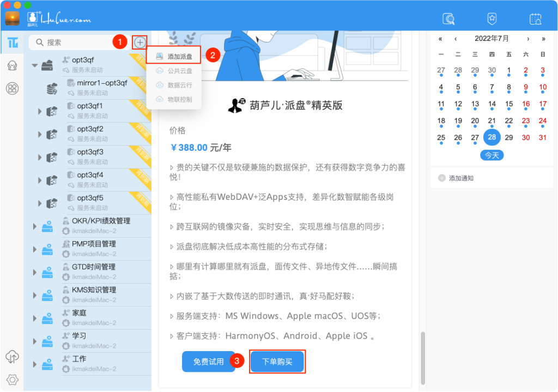Click the 工作 drive icon
This screenshot has height=392, width=558.
(47, 364)
